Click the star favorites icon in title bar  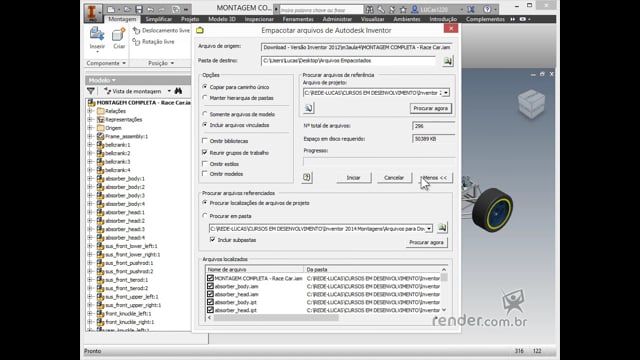403,9
